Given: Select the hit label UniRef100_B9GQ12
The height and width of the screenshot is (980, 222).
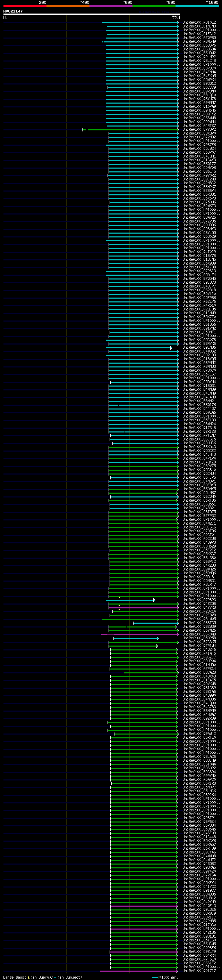Looking at the screenshot, I should (x=199, y=84).
